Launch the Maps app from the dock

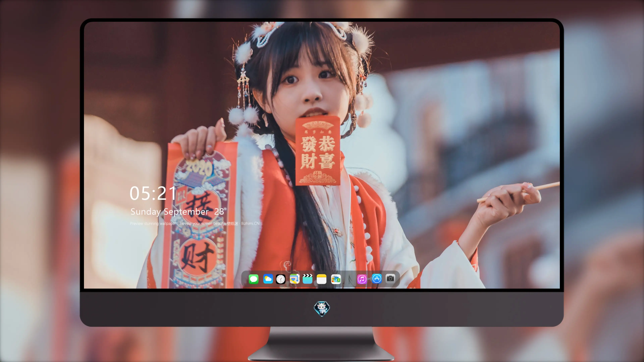coord(294,279)
